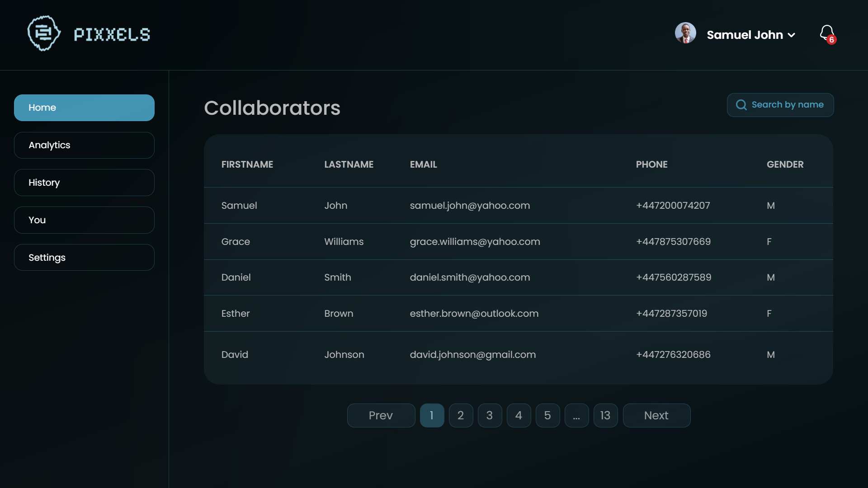Viewport: 868px width, 488px height.
Task: Open notifications bell with 6 badge
Action: point(827,33)
